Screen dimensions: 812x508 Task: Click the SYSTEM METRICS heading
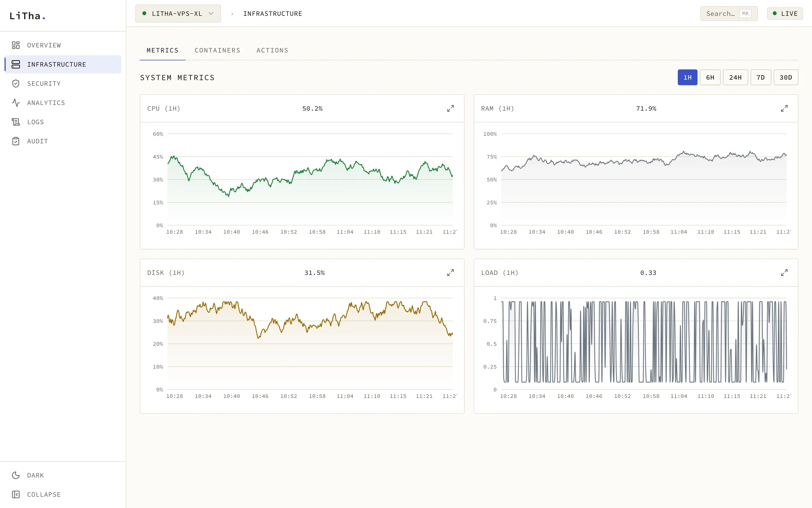click(x=177, y=78)
